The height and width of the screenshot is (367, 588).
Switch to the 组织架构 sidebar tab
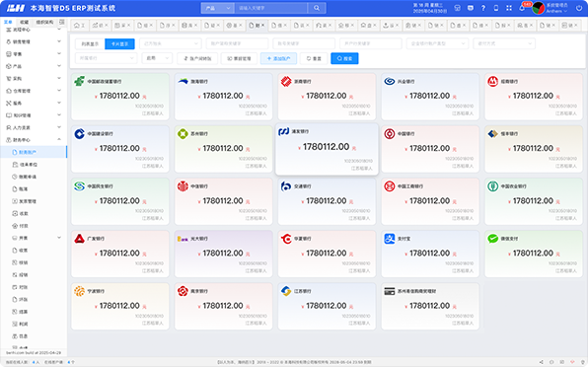pyautogui.click(x=44, y=22)
